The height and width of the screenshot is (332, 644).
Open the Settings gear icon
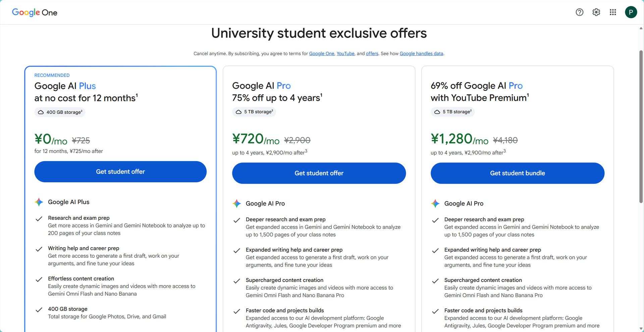[x=596, y=12]
